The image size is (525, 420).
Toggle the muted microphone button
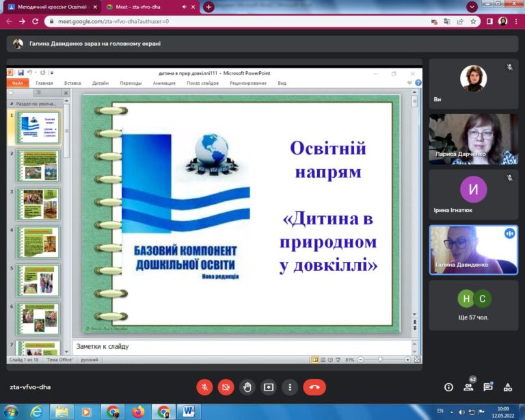pyautogui.click(x=204, y=387)
